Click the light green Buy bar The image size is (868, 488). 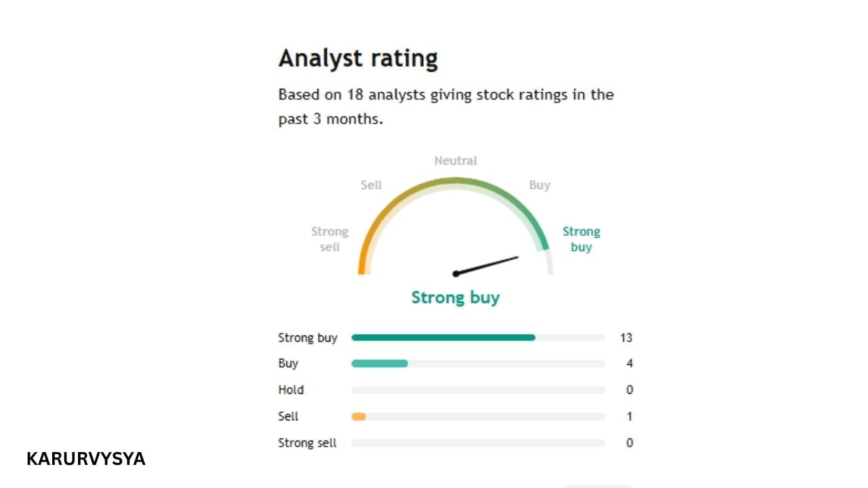[x=379, y=364]
